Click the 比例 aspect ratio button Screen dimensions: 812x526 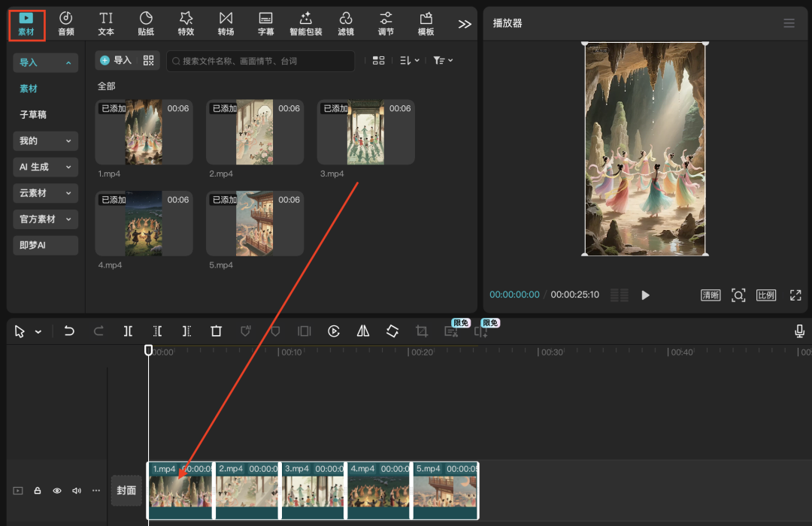(x=766, y=295)
